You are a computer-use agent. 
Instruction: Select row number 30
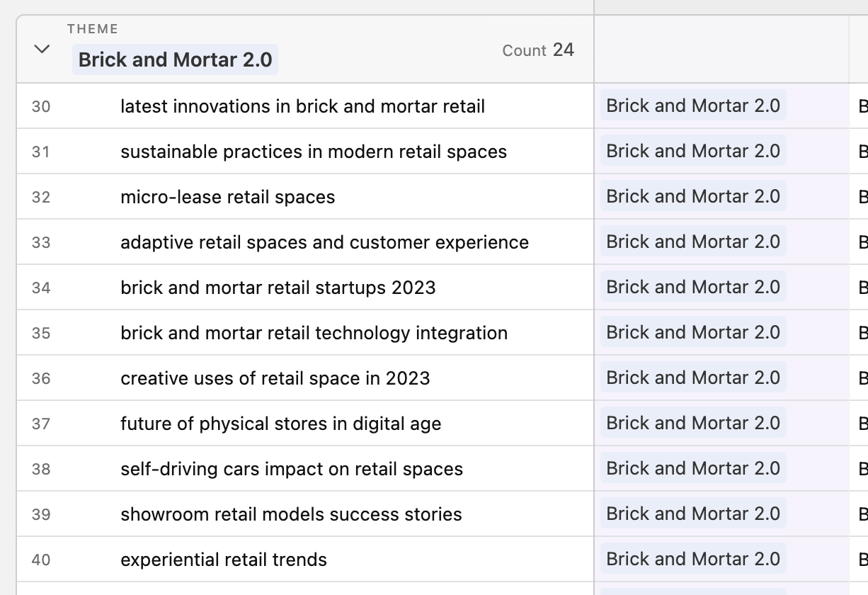click(x=41, y=106)
